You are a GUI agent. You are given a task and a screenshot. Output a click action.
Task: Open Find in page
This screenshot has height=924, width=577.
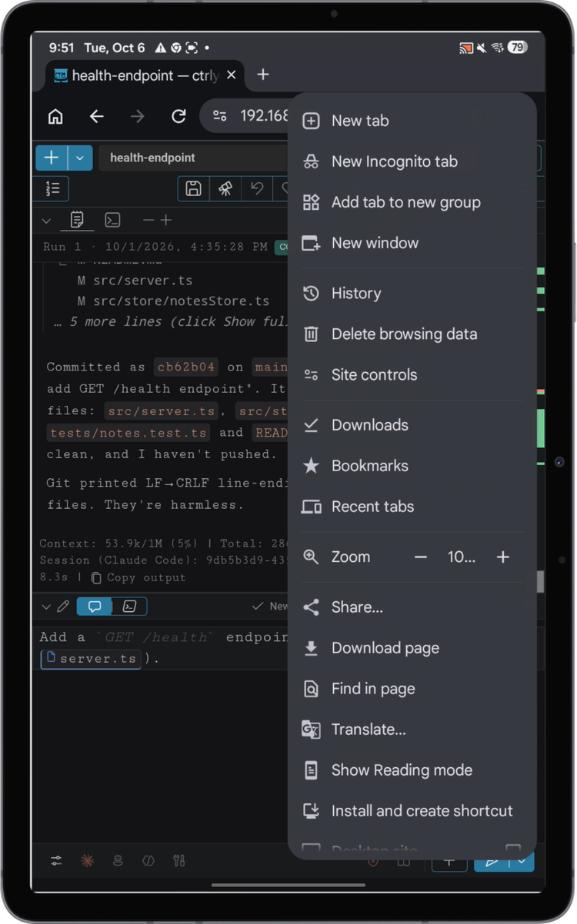coord(412,689)
